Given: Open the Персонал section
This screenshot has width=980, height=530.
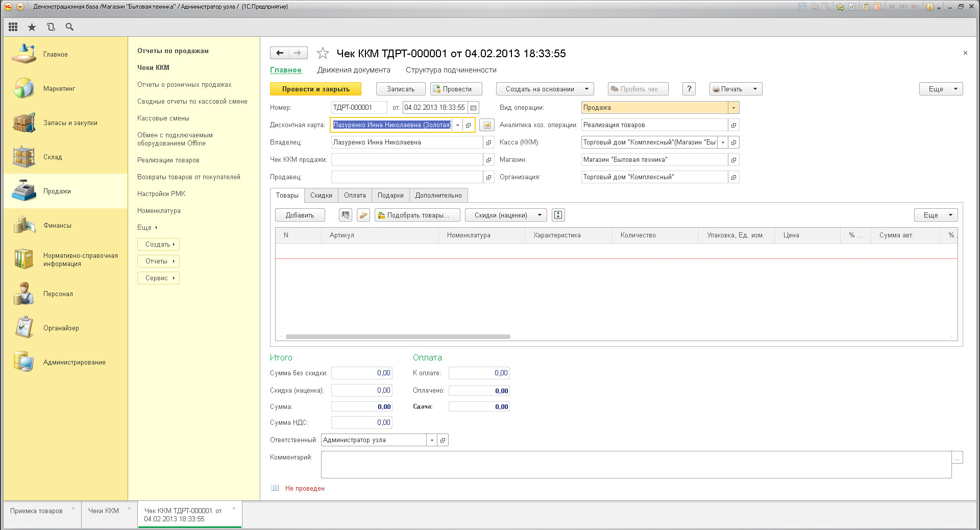Looking at the screenshot, I should click(x=65, y=294).
